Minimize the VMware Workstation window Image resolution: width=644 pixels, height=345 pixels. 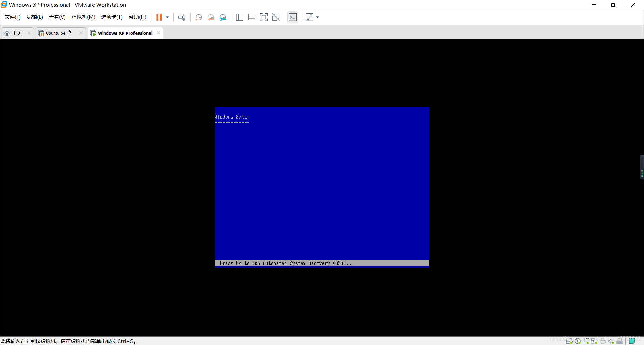(594, 5)
